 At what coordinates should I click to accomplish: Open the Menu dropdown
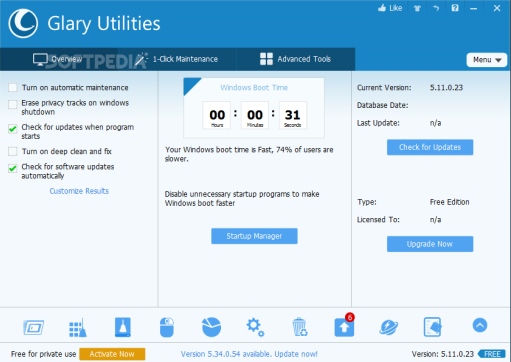click(x=487, y=60)
